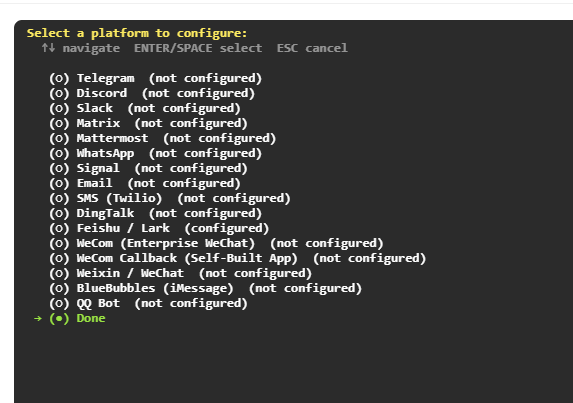573x403 pixels.
Task: Select the Discord radio option
Action: tap(59, 93)
